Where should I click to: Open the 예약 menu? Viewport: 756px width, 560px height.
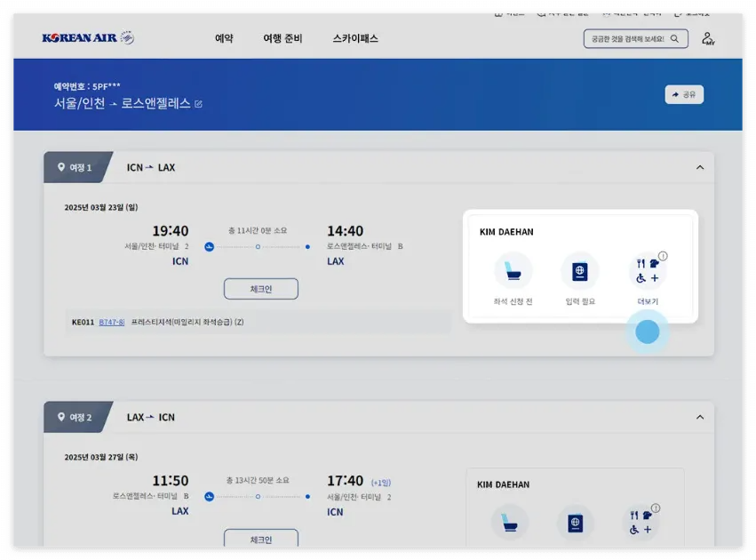tap(224, 38)
